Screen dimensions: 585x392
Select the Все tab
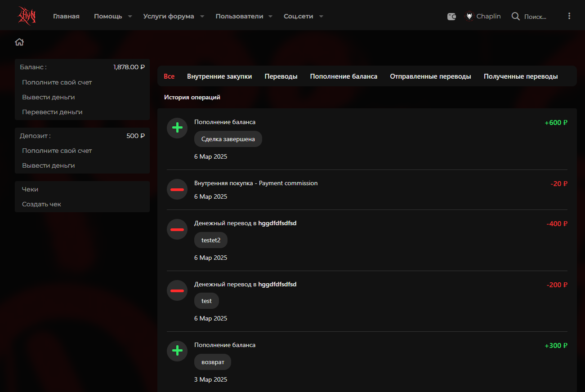pyautogui.click(x=169, y=76)
